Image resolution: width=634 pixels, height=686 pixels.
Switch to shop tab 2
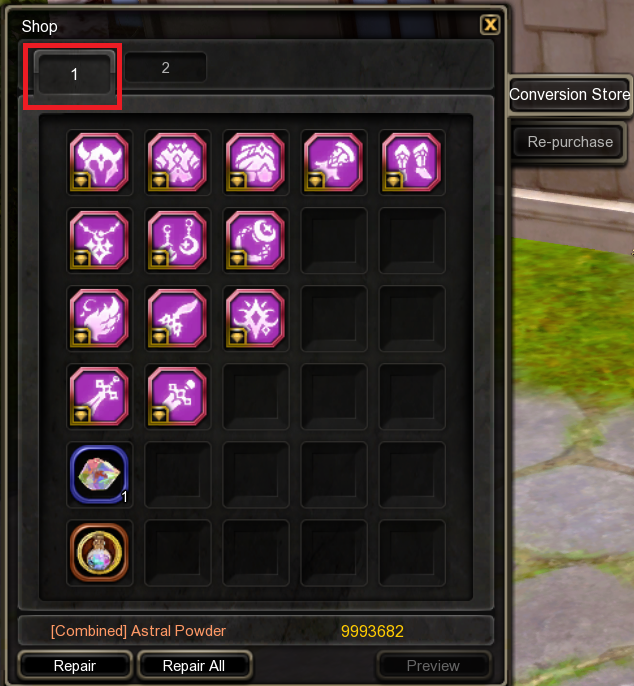165,68
